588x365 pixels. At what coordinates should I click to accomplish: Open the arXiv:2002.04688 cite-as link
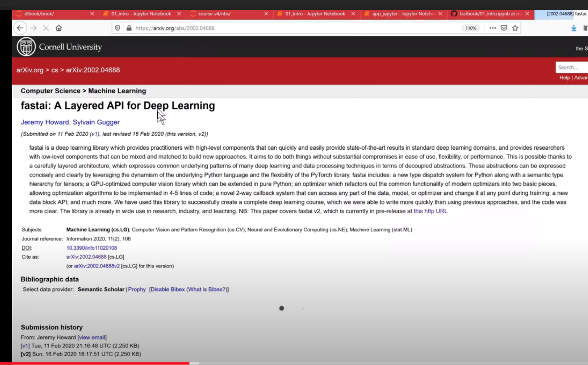pyautogui.click(x=86, y=257)
